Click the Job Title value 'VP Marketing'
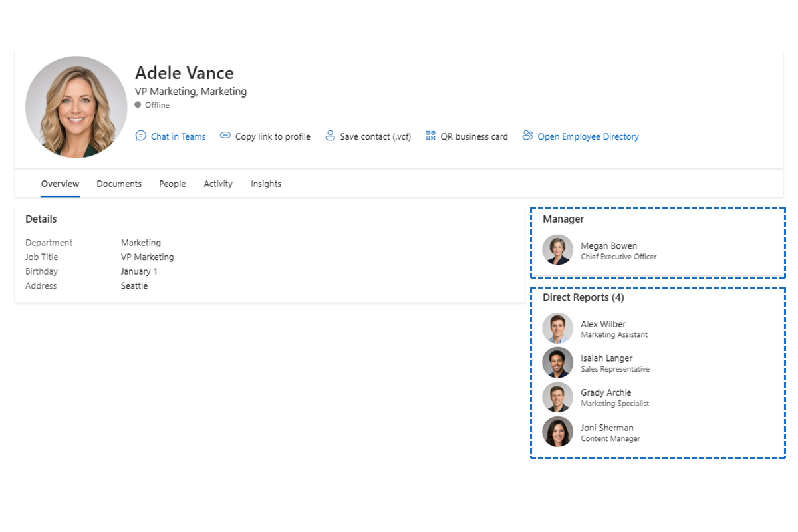The height and width of the screenshot is (532, 798). click(147, 257)
